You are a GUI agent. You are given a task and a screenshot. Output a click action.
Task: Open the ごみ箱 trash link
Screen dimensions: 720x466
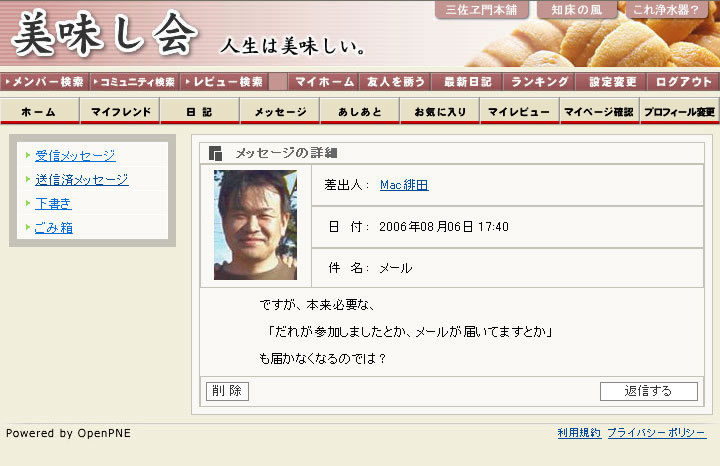pos(54,227)
